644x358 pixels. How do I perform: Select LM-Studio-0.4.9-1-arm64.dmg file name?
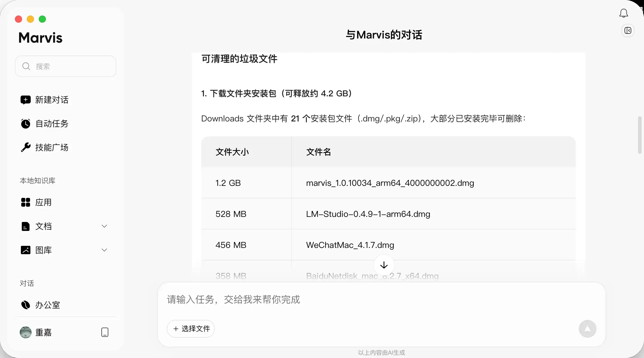click(368, 214)
